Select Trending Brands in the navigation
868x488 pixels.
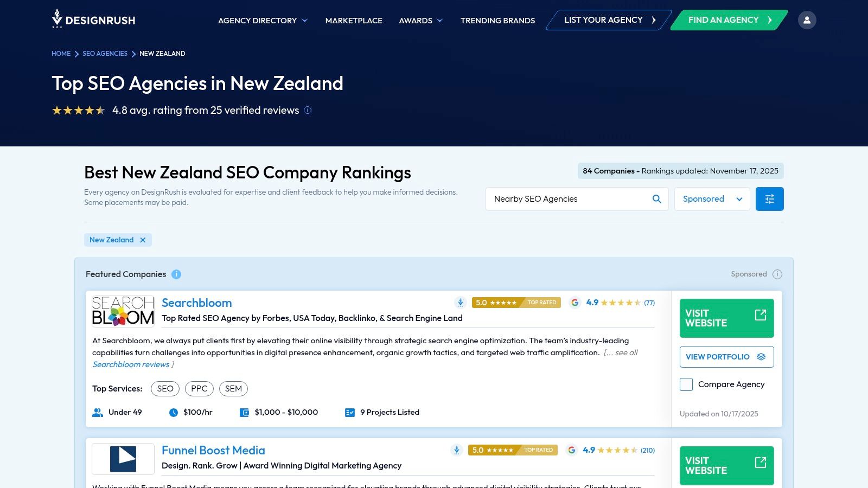pyautogui.click(x=497, y=21)
